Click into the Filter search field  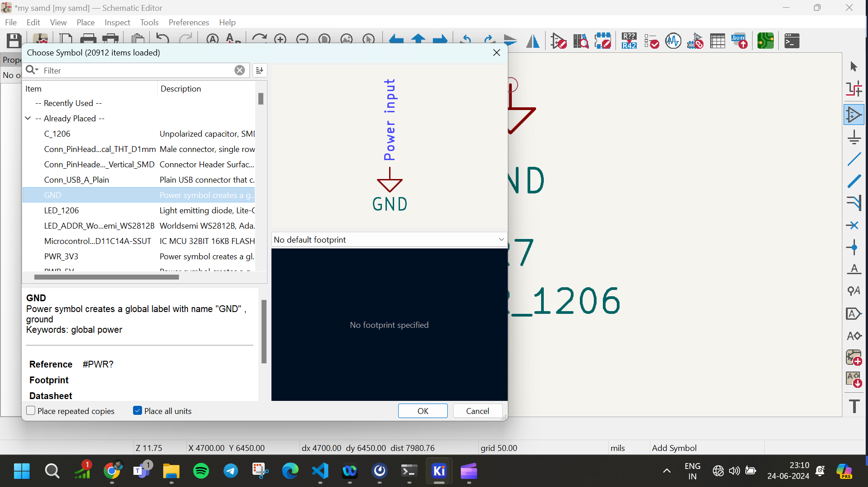pyautogui.click(x=137, y=70)
